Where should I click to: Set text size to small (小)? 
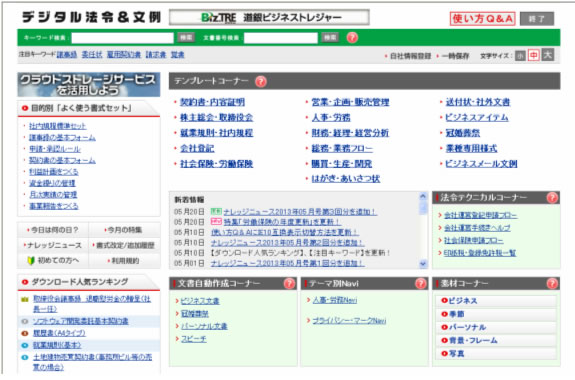pos(520,55)
